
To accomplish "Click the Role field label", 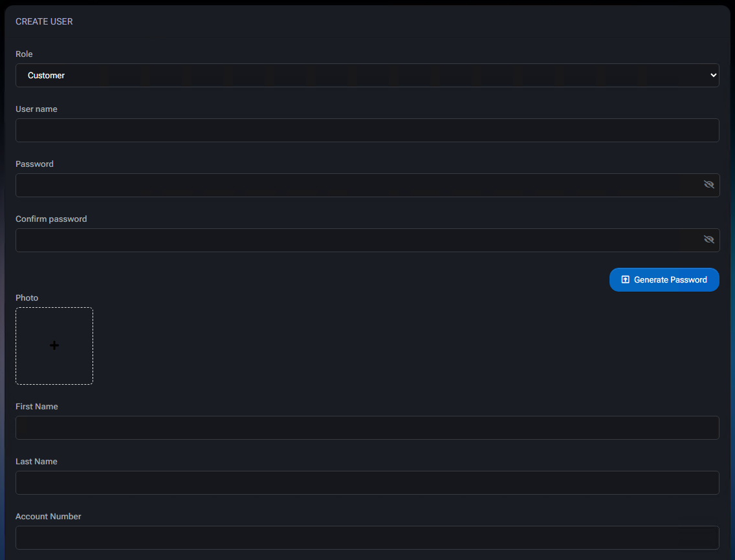I will tap(24, 54).
